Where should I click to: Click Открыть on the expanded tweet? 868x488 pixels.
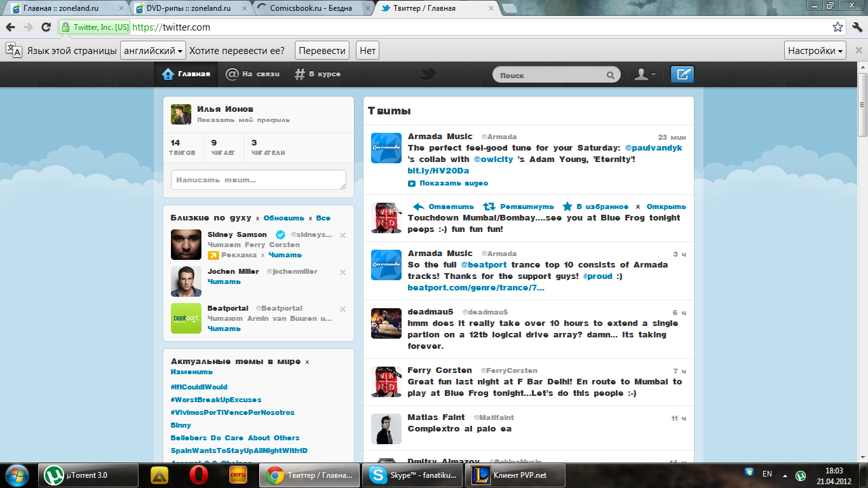[x=666, y=207]
